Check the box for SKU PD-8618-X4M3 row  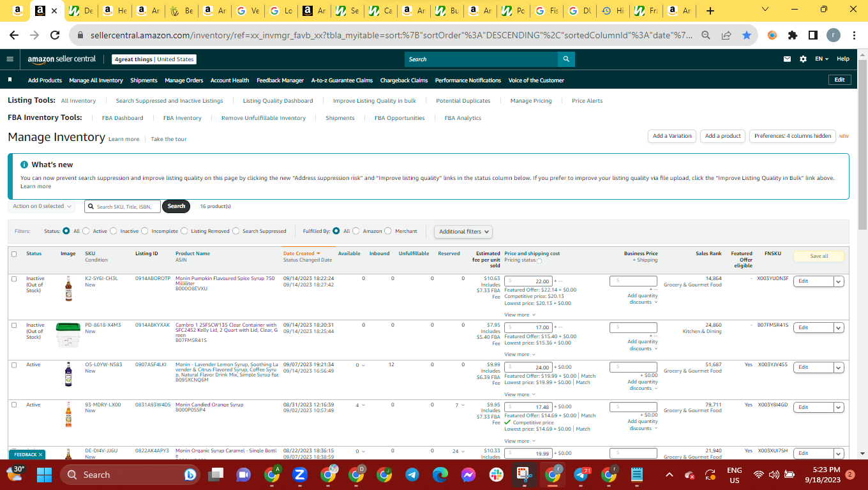pyautogui.click(x=14, y=325)
